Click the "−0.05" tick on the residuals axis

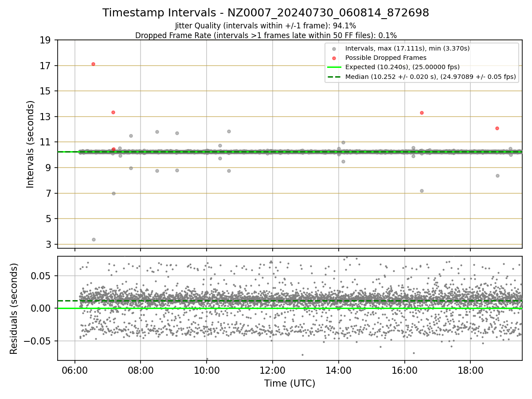[x=37, y=341]
